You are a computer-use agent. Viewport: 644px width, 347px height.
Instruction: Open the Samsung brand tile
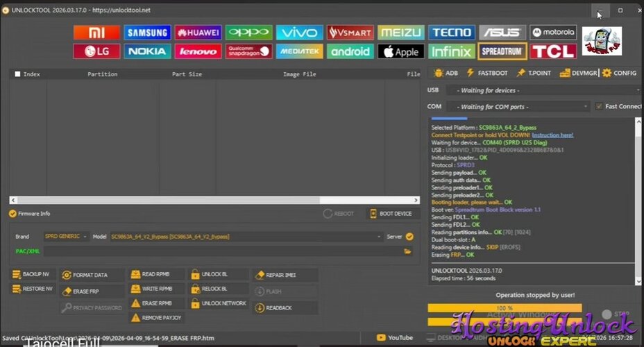pos(147,33)
